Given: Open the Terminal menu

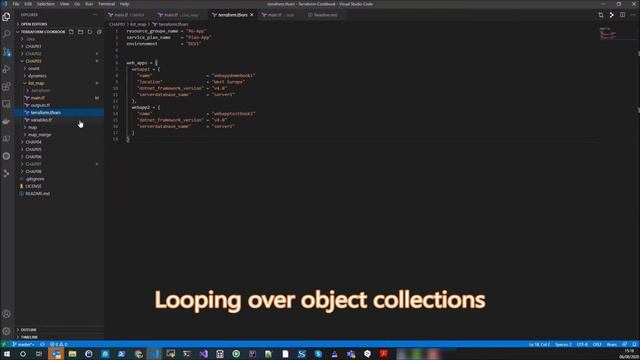Looking at the screenshot, I should point(107,4).
